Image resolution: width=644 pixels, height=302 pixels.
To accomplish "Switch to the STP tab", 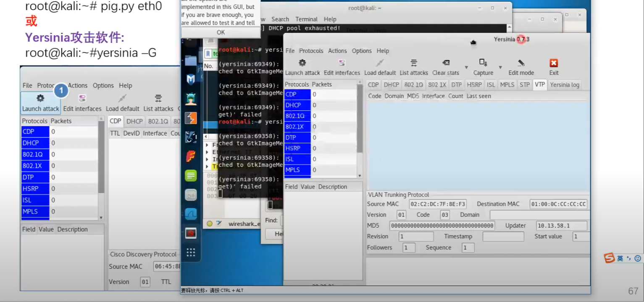I will click(x=524, y=84).
